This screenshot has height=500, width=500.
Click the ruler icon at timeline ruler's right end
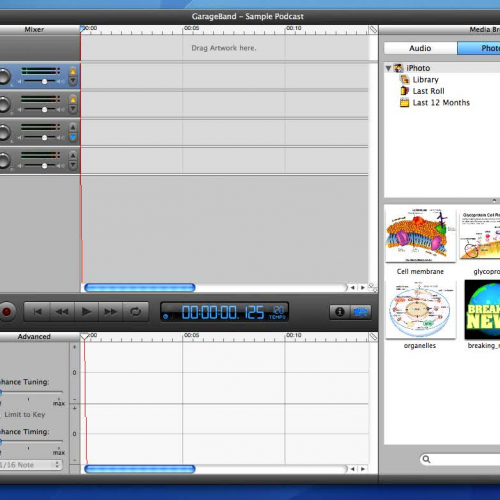[373, 30]
